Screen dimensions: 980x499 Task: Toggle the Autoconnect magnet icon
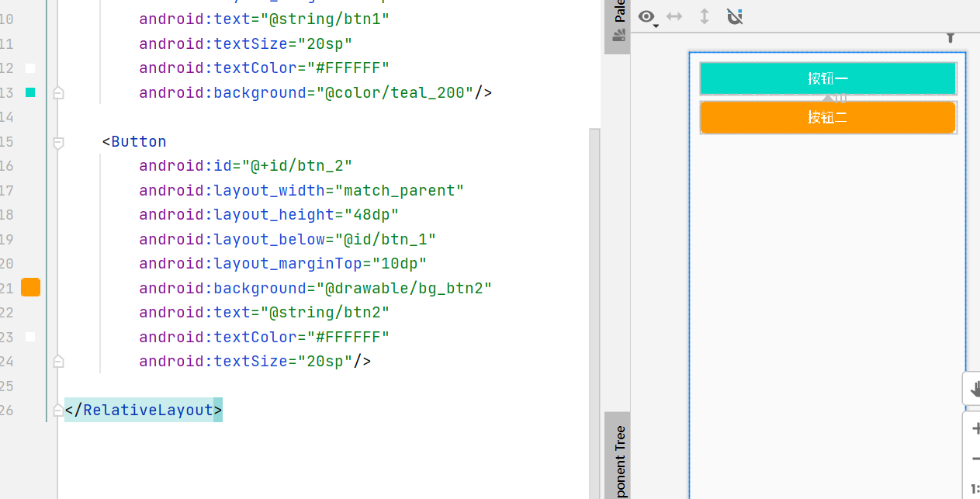tap(734, 16)
